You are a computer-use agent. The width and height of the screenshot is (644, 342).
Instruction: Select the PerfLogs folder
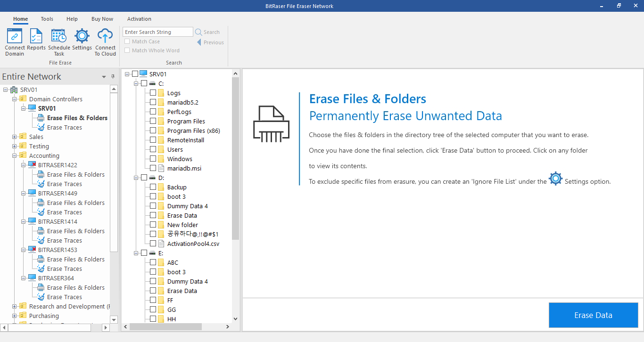tap(180, 112)
